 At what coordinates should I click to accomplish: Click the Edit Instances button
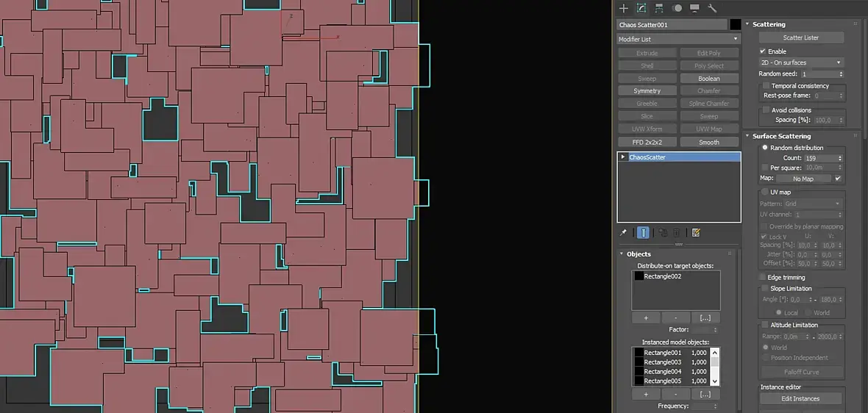[x=801, y=398]
